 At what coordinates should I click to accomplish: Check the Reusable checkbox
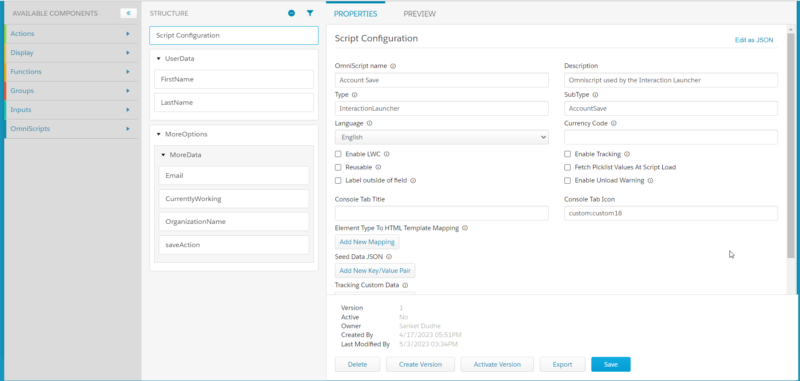(x=338, y=167)
